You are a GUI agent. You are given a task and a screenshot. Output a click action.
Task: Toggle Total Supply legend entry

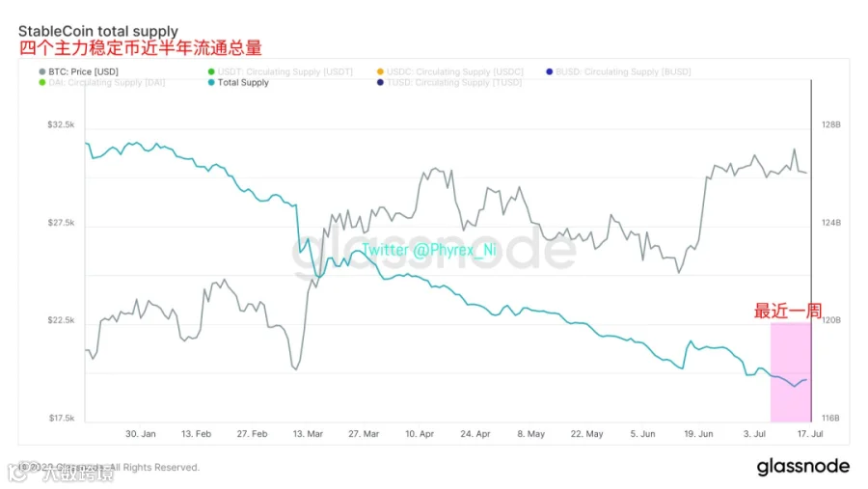(x=238, y=83)
